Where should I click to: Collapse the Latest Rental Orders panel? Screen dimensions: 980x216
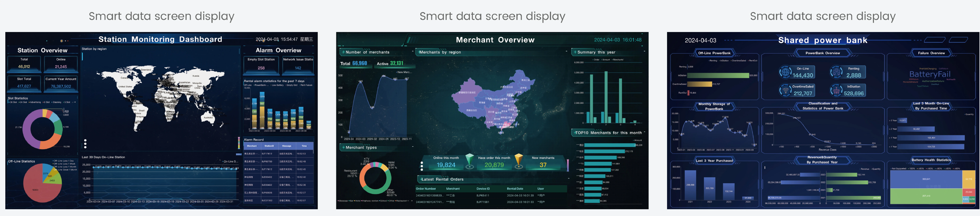569,178
